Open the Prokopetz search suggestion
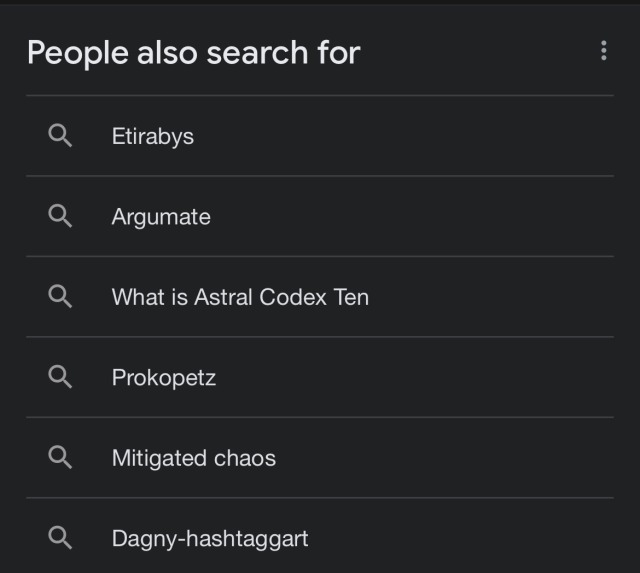Screen dimensions: 640x573 164,377
